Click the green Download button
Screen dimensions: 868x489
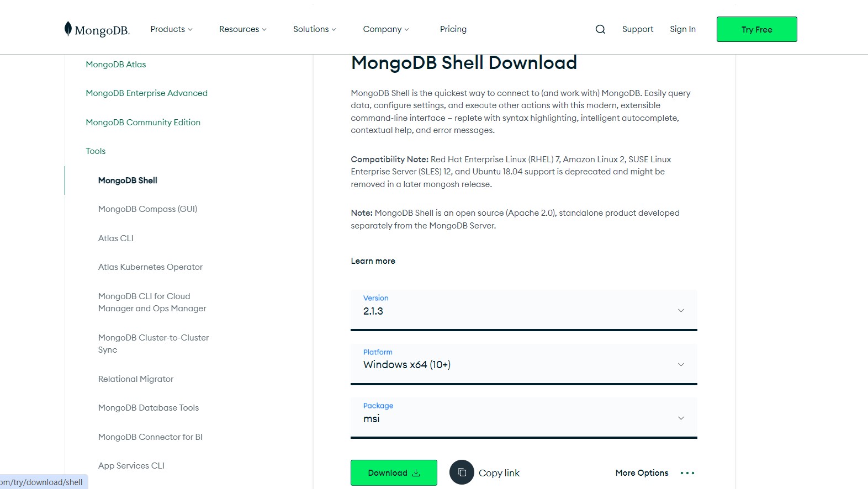click(394, 472)
